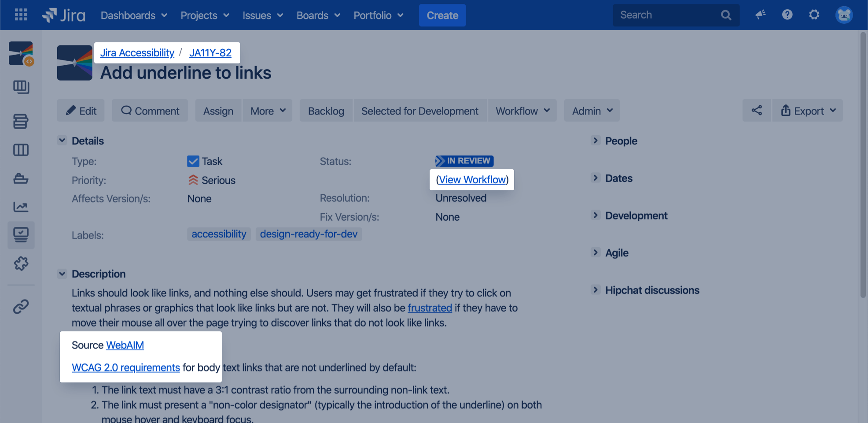Expand the Dates section
This screenshot has width=868, height=423.
(x=596, y=178)
